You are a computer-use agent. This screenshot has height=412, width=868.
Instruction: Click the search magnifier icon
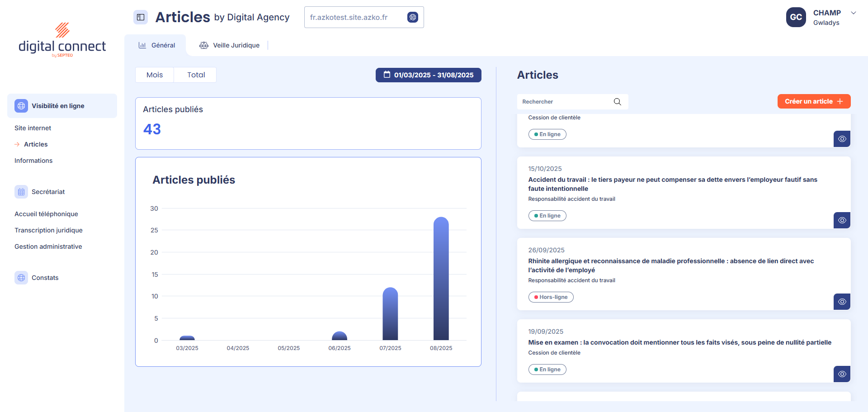[x=617, y=102]
